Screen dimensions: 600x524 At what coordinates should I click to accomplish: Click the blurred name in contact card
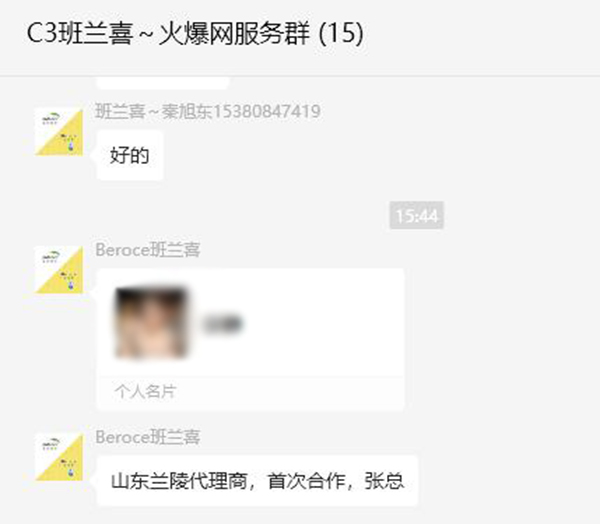[223, 324]
